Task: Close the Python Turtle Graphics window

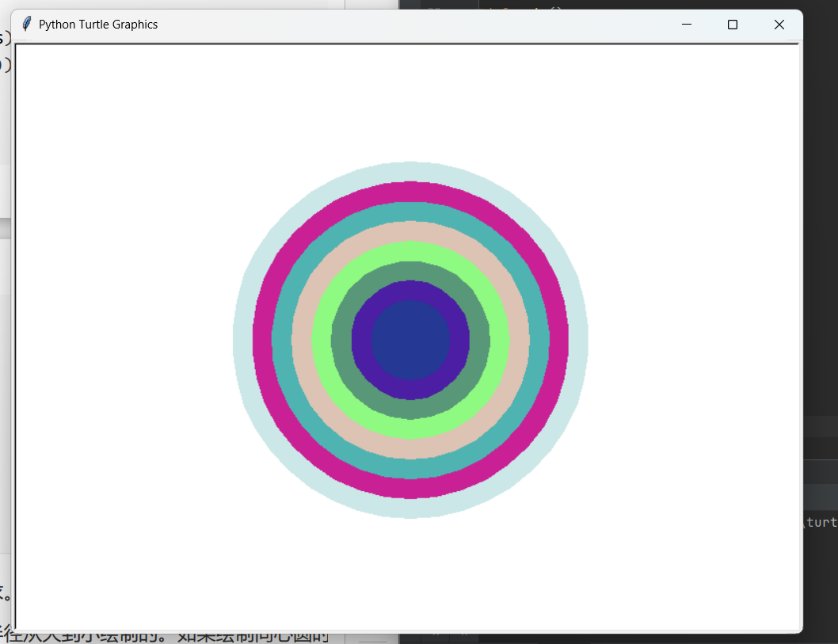Action: click(x=779, y=25)
